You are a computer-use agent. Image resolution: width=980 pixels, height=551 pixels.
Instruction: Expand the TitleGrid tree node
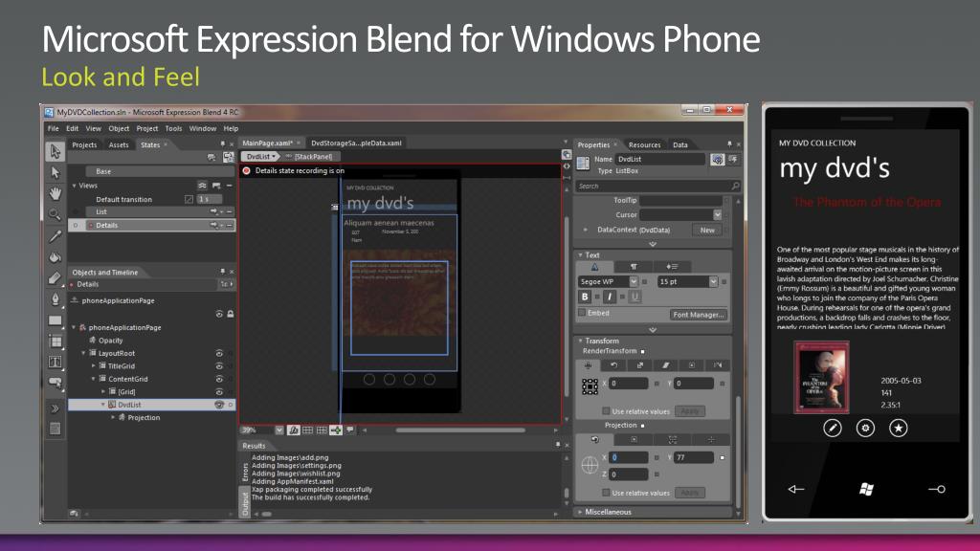tap(94, 366)
